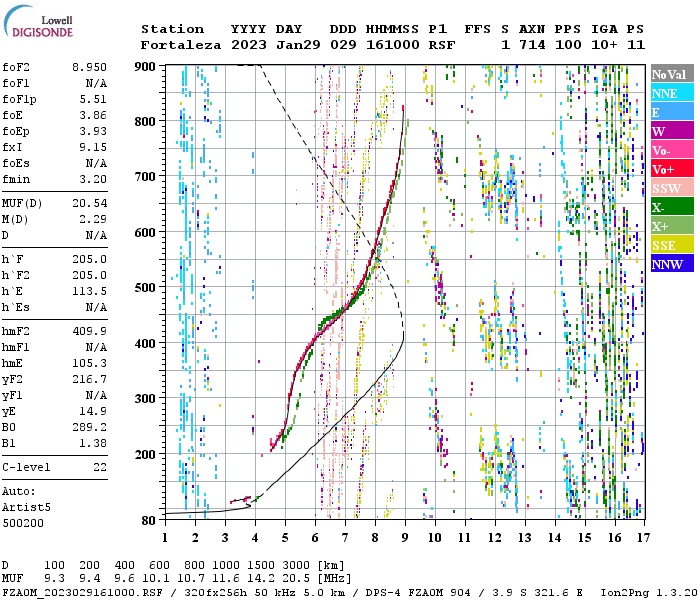Click the 13 MHz frequency axis label
Image resolution: width=700 pixels, height=600 pixels.
[525, 538]
